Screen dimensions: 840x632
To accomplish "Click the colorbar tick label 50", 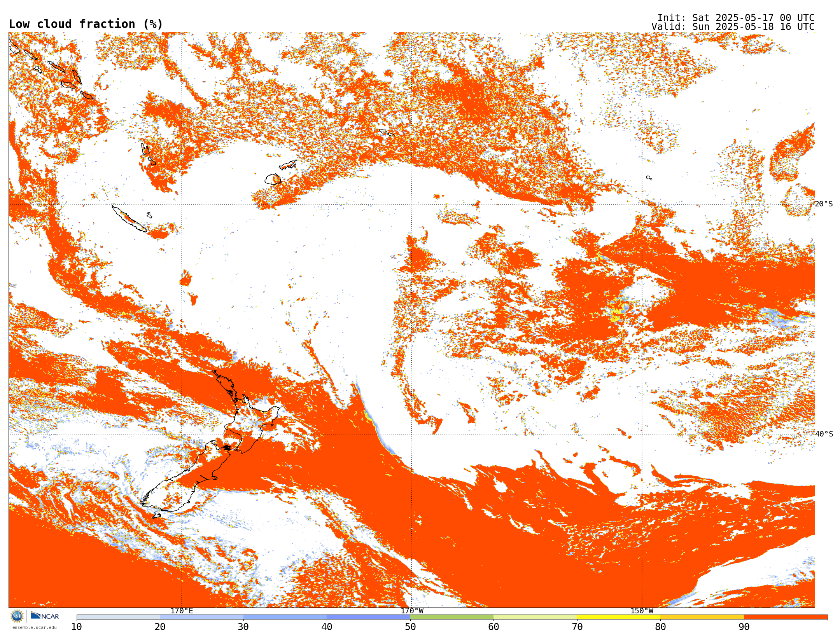I will click(x=410, y=627).
